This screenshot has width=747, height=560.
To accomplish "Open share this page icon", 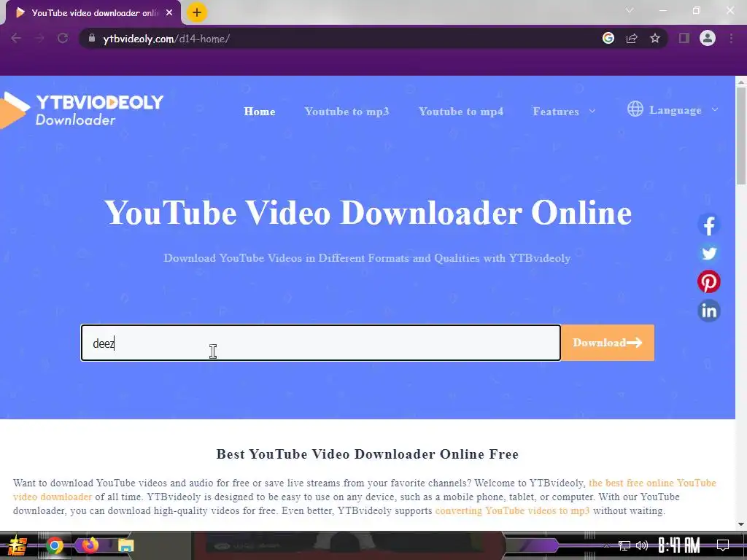I will click(x=632, y=38).
